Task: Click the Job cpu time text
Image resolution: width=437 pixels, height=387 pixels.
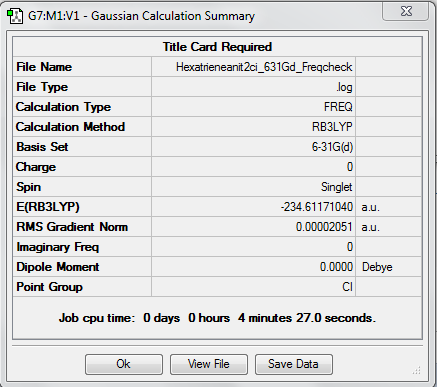Action: click(217, 318)
